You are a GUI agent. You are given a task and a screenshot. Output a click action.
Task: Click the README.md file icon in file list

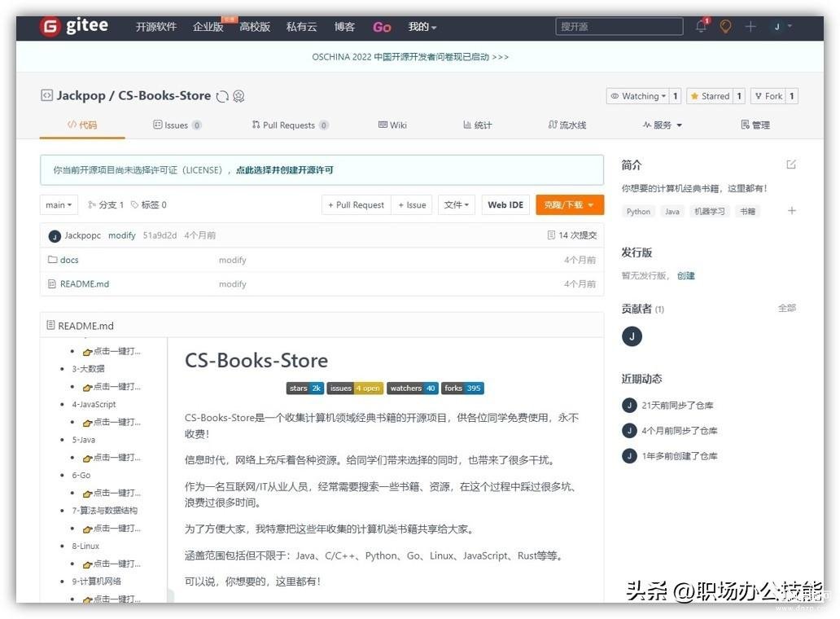tap(52, 283)
